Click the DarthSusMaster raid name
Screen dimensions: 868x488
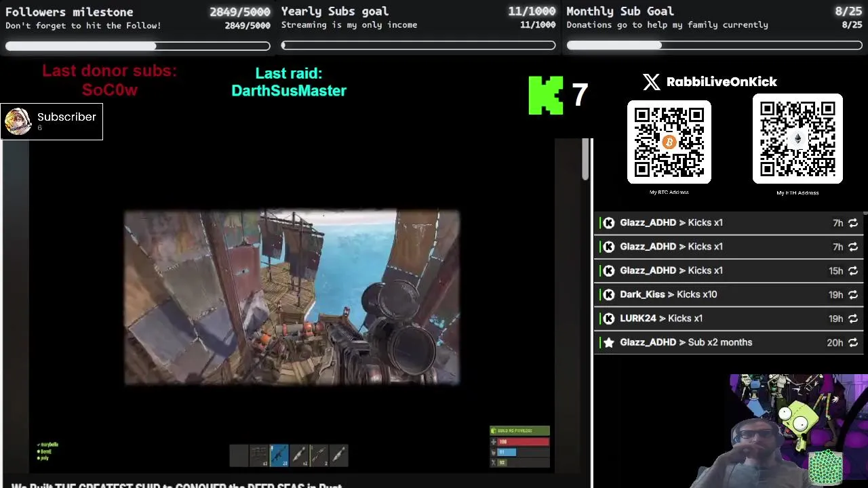point(289,91)
